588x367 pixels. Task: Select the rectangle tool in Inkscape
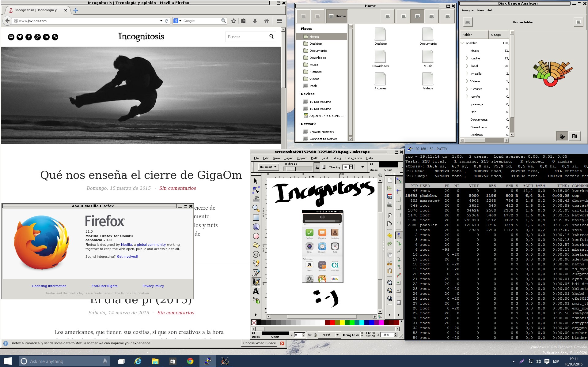click(x=256, y=218)
